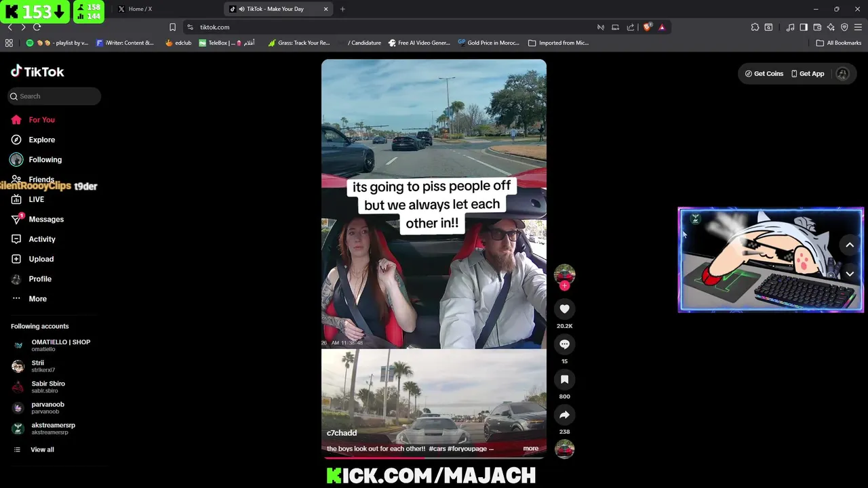Expand the More menu in sidebar

click(x=29, y=299)
